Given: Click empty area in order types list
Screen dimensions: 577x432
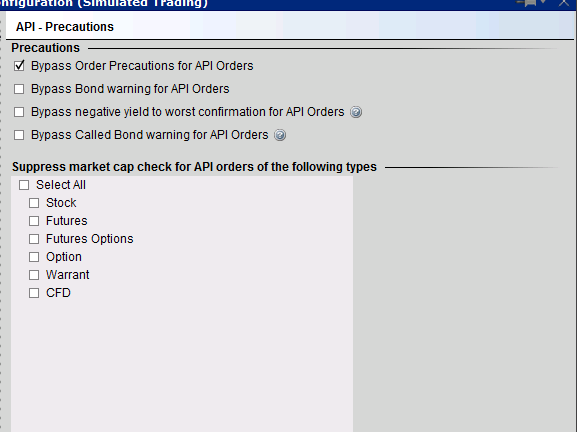Looking at the screenshot, I should [x=182, y=364].
